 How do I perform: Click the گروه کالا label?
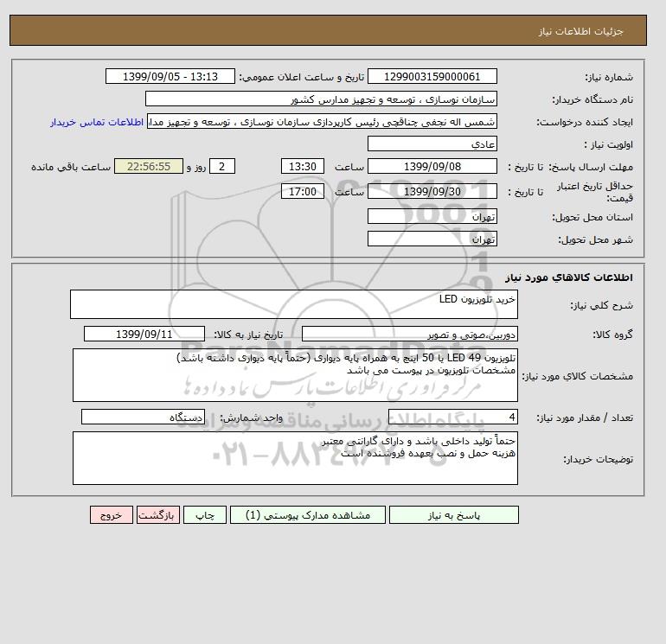click(x=612, y=335)
